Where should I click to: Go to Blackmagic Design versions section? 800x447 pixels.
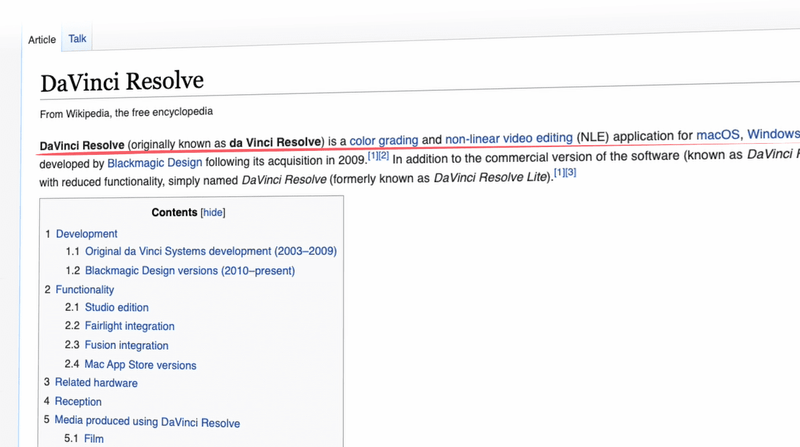pos(190,270)
